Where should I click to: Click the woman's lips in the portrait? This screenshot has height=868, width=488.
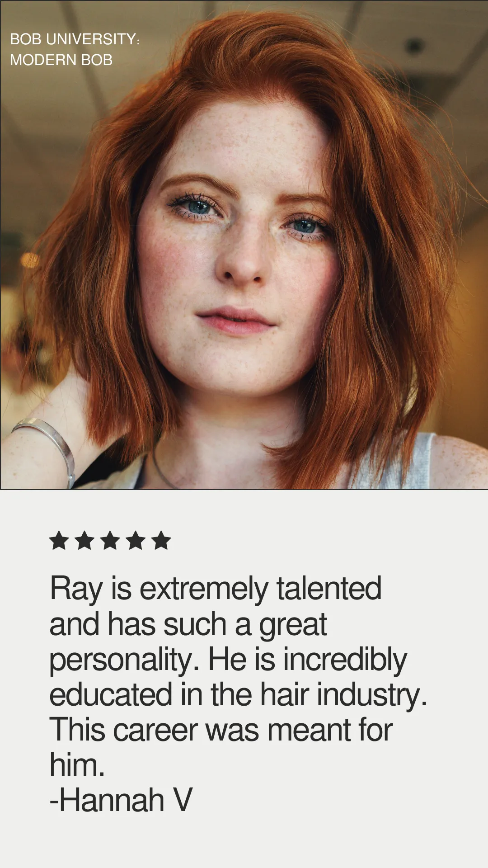pos(235,320)
